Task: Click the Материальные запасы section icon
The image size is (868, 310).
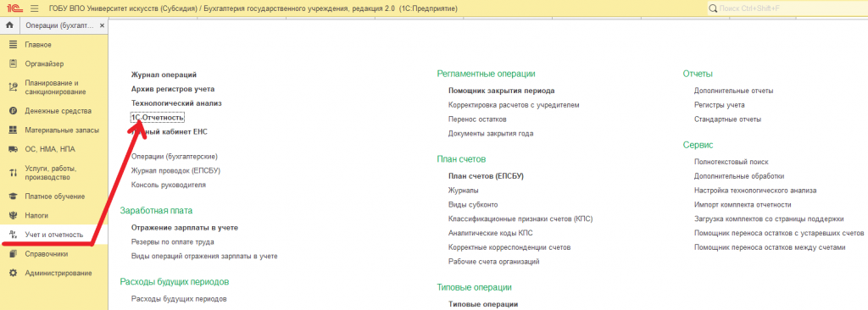Action: [14, 130]
